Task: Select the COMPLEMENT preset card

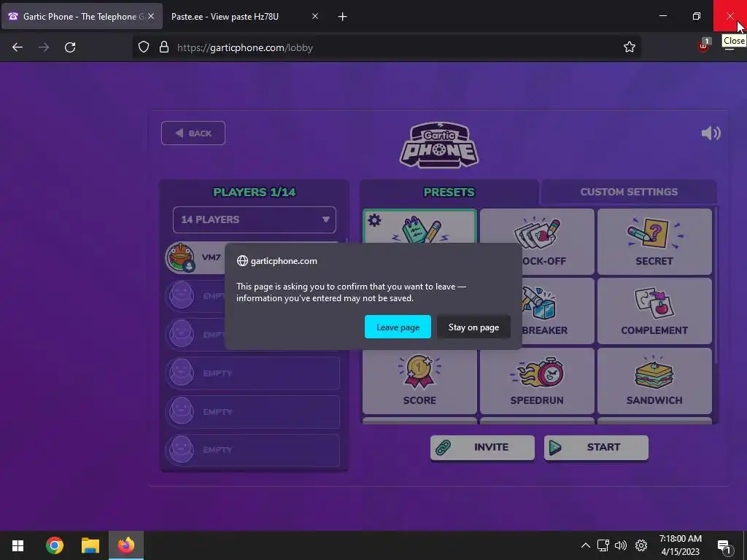Action: pos(654,311)
